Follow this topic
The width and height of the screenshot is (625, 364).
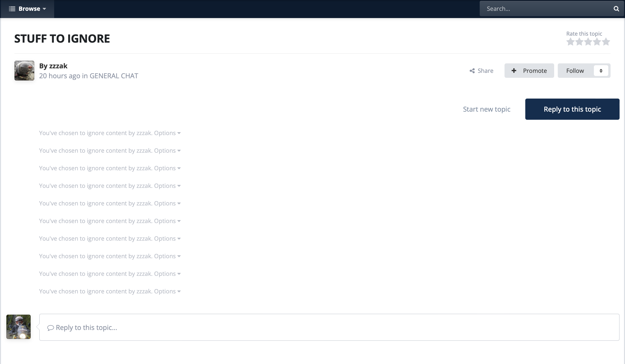(575, 71)
